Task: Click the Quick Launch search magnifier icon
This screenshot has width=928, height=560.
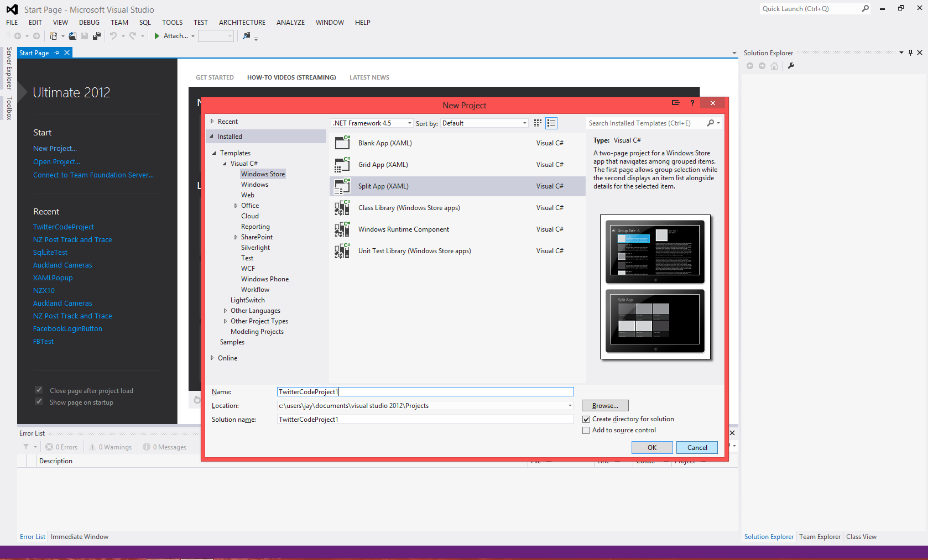Action: 865,8
